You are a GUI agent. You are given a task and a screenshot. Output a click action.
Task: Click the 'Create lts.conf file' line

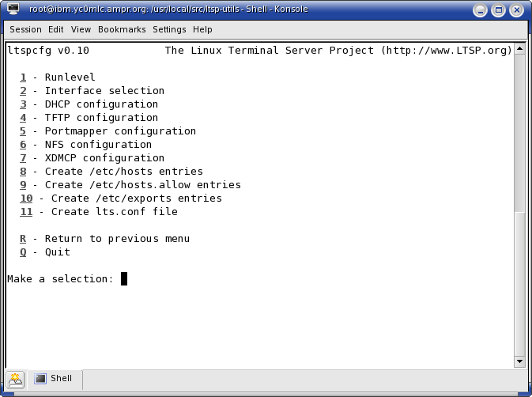click(99, 212)
